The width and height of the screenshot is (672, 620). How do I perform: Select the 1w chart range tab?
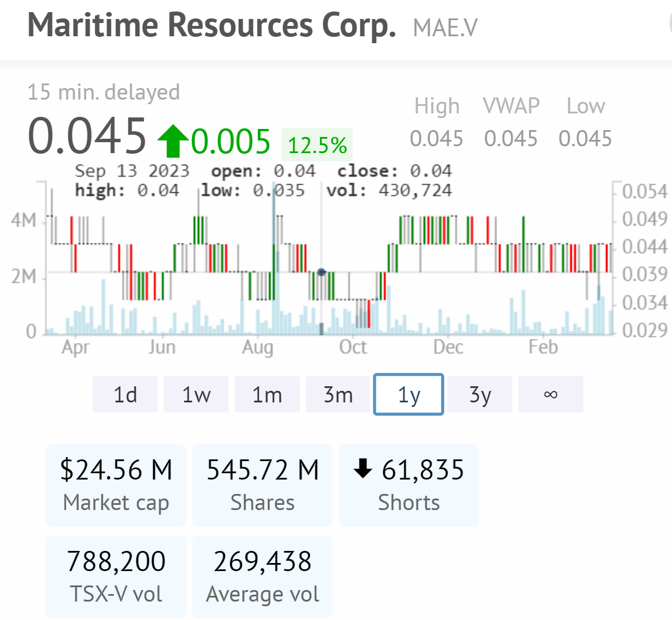(196, 394)
